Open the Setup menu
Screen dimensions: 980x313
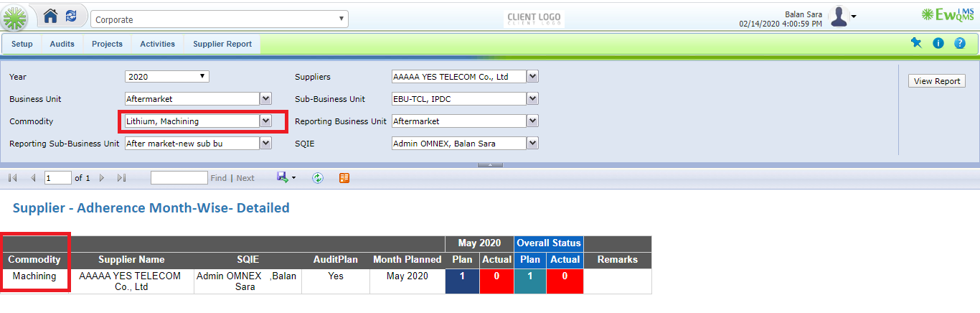coord(22,44)
